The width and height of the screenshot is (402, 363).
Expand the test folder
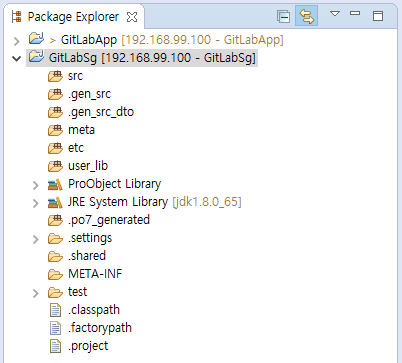tap(36, 293)
